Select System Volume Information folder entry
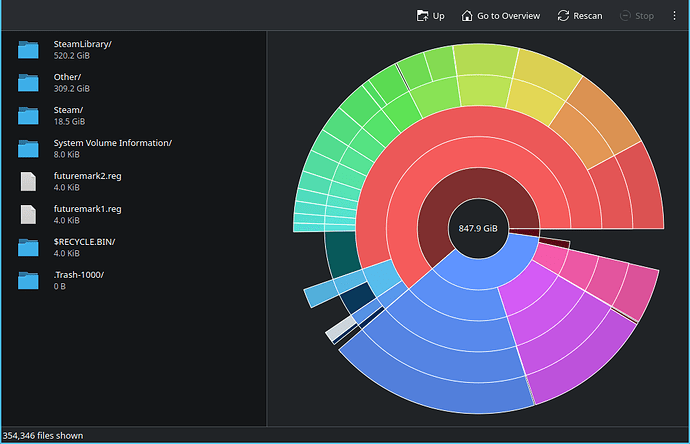This screenshot has width=690, height=444. (x=134, y=148)
